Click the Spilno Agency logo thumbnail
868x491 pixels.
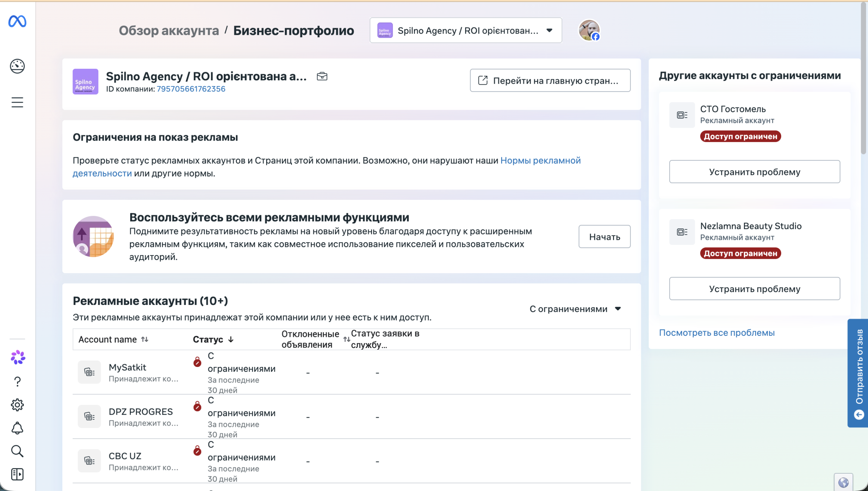coord(85,82)
